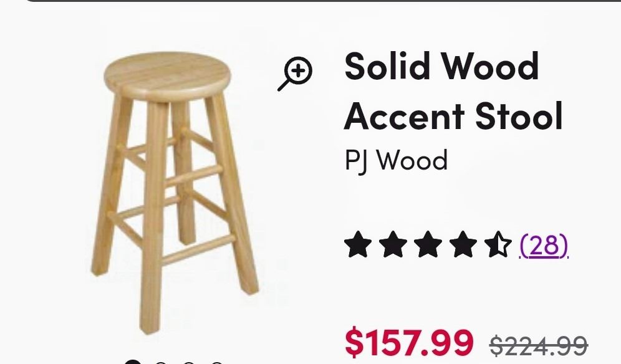Image resolution: width=621 pixels, height=364 pixels.
Task: Select the second image carousel dot
Action: tap(161, 362)
